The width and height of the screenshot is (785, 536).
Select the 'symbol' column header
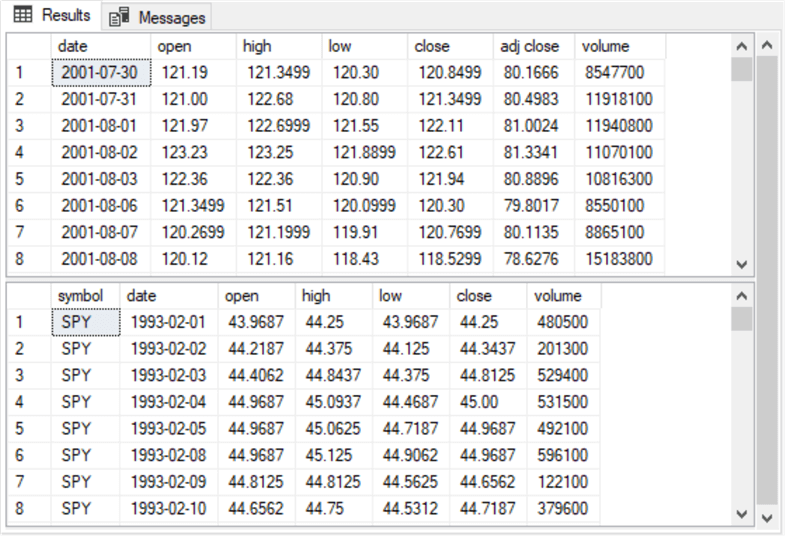[85, 296]
